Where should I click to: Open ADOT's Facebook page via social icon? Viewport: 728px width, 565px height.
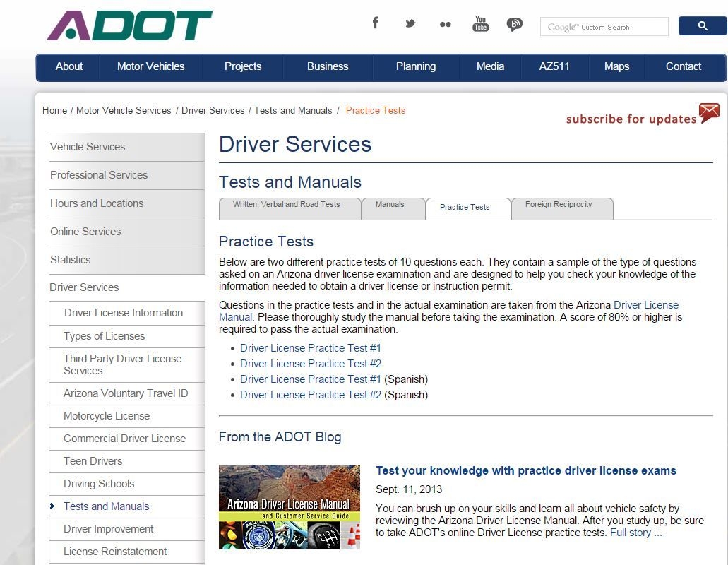click(x=376, y=23)
